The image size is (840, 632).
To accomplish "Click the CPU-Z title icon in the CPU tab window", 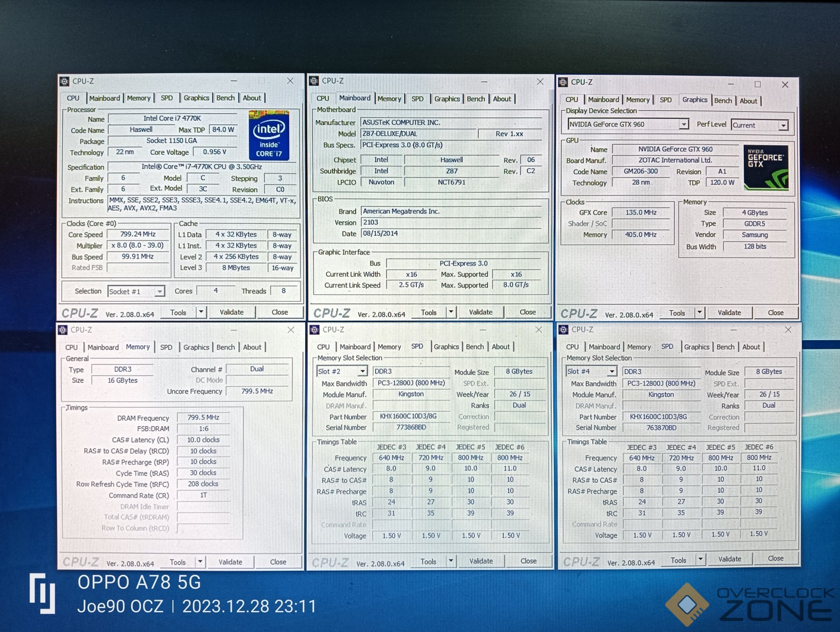I will pos(64,81).
